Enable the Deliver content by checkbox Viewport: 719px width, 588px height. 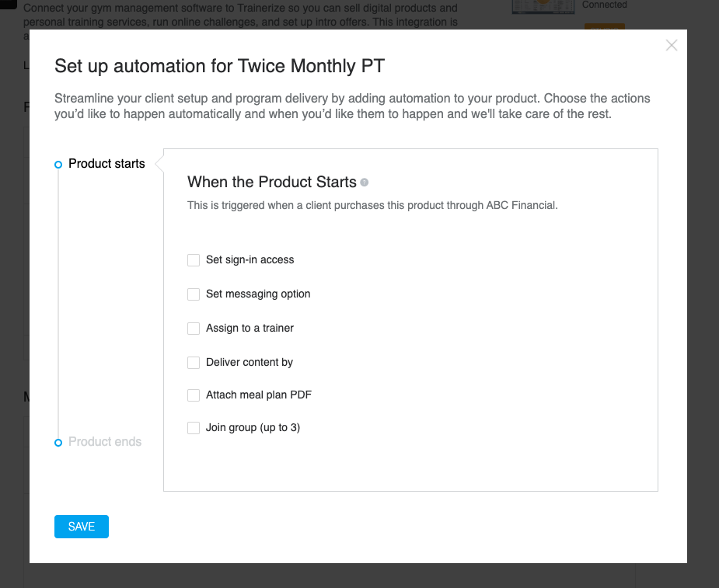click(x=194, y=363)
